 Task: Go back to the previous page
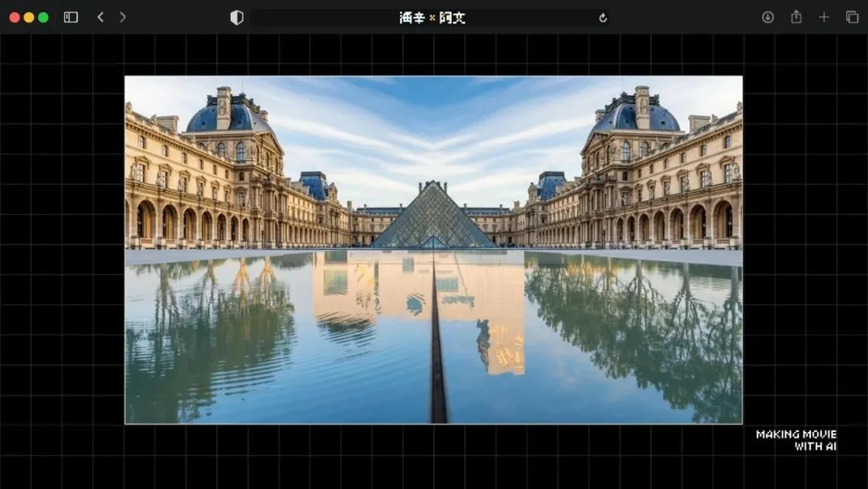100,17
